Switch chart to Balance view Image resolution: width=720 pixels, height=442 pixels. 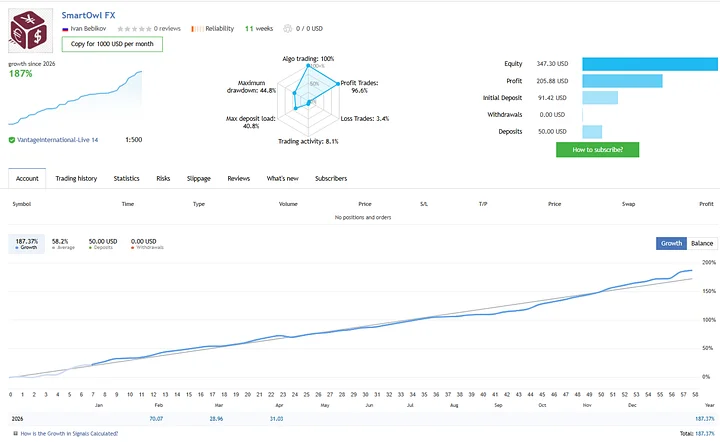[x=702, y=243]
